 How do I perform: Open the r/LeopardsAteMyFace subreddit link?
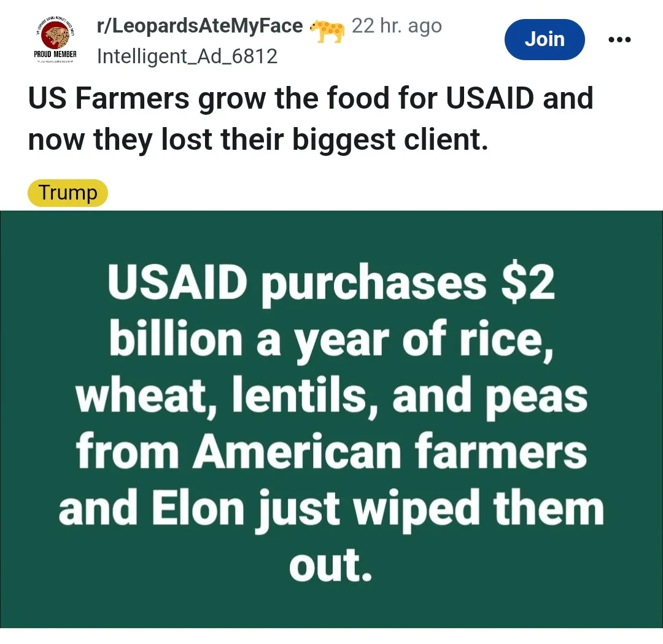pyautogui.click(x=200, y=26)
